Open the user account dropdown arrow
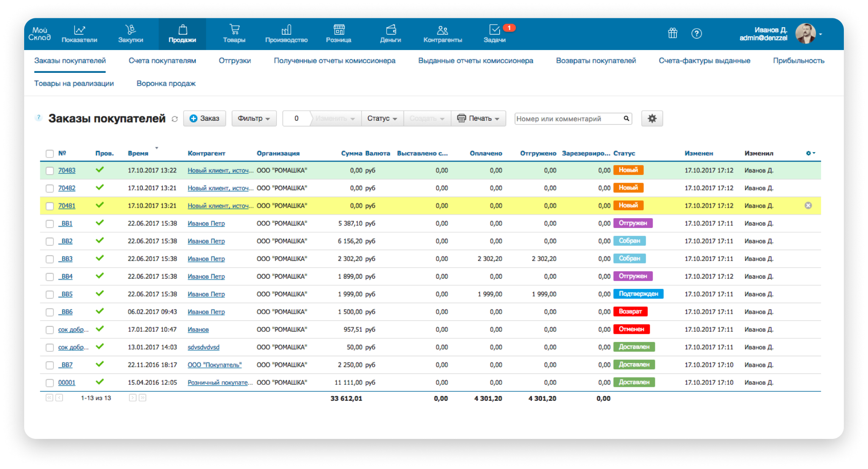Screen dimensions: 868x469 tap(821, 34)
